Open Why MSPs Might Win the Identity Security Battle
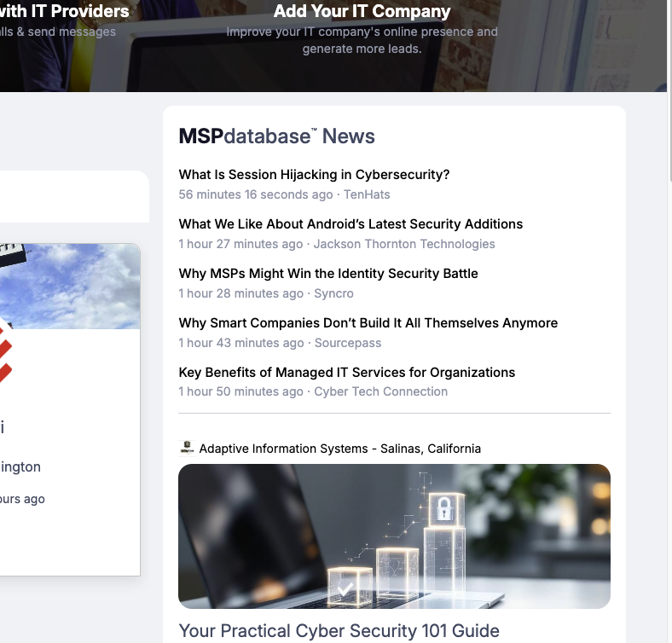Viewport: 672px width, 643px height. tap(328, 274)
